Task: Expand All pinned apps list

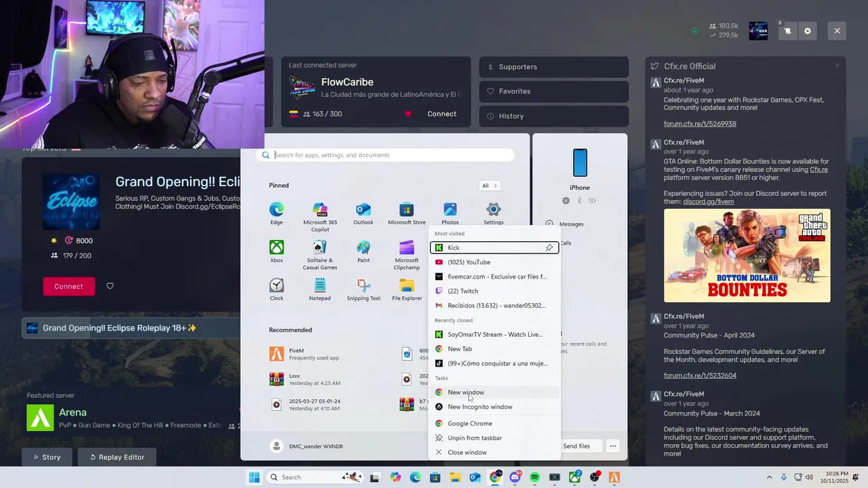Action: [490, 186]
